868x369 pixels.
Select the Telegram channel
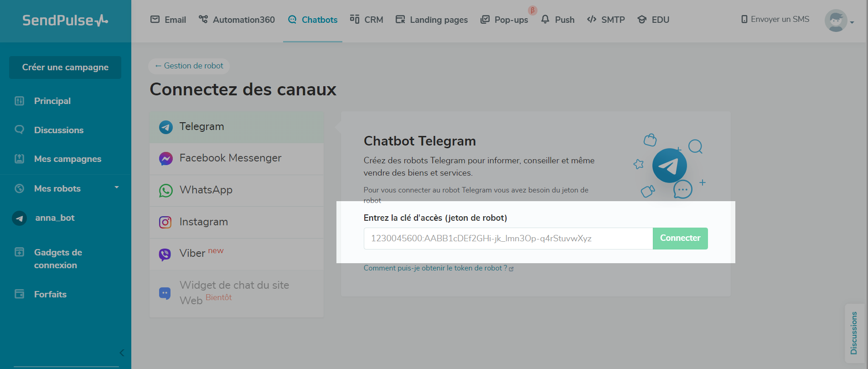[237, 127]
